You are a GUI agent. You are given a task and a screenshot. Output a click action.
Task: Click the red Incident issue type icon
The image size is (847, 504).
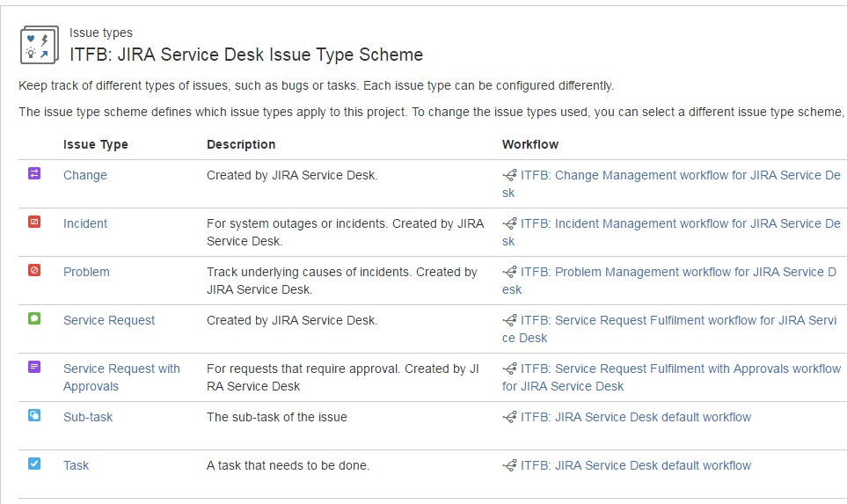click(x=34, y=222)
